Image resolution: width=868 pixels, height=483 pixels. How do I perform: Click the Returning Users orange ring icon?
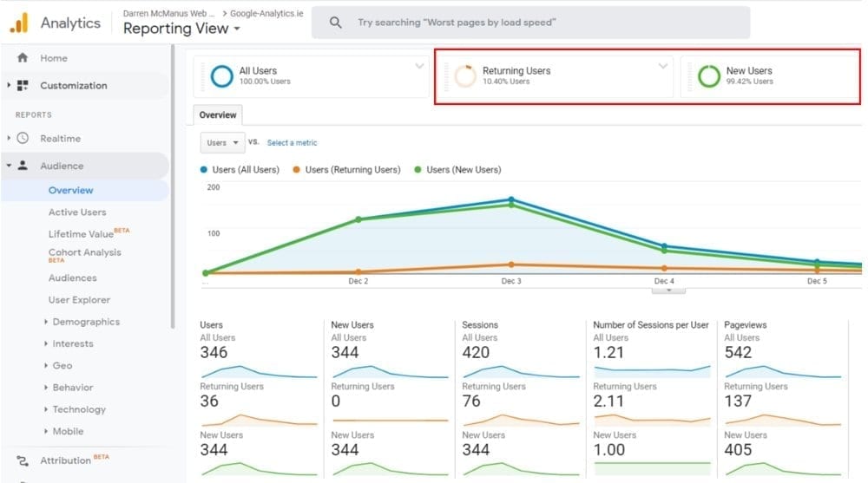pos(465,76)
